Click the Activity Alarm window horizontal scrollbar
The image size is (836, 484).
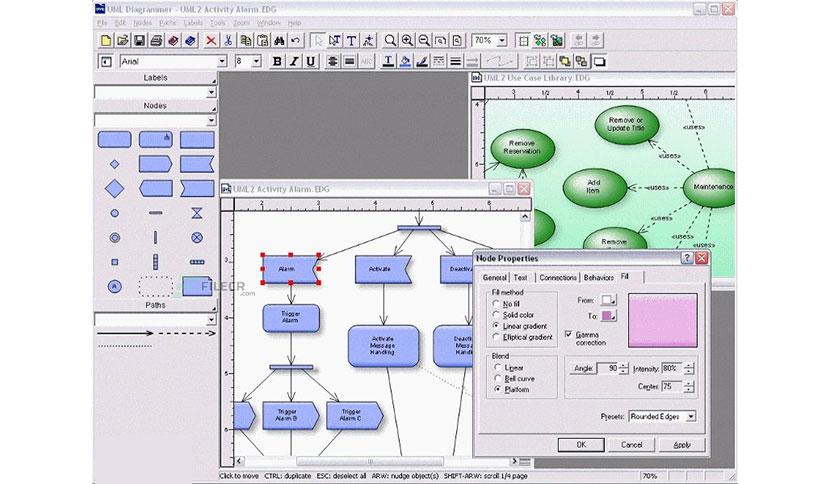click(x=376, y=461)
